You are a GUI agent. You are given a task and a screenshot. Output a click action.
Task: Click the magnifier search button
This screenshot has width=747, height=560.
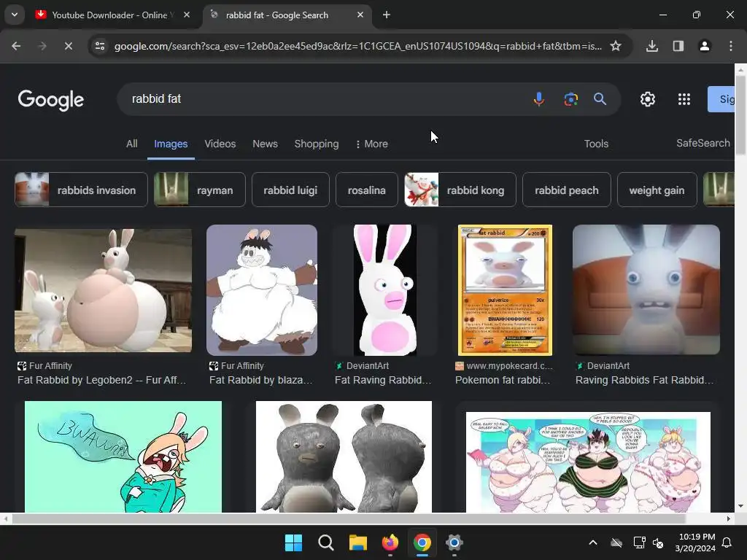600,99
